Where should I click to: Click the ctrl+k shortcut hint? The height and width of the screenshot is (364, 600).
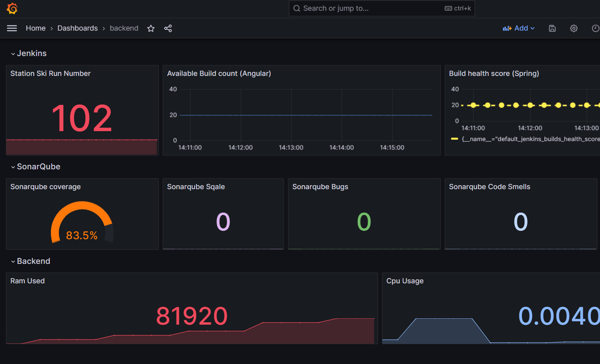click(458, 8)
